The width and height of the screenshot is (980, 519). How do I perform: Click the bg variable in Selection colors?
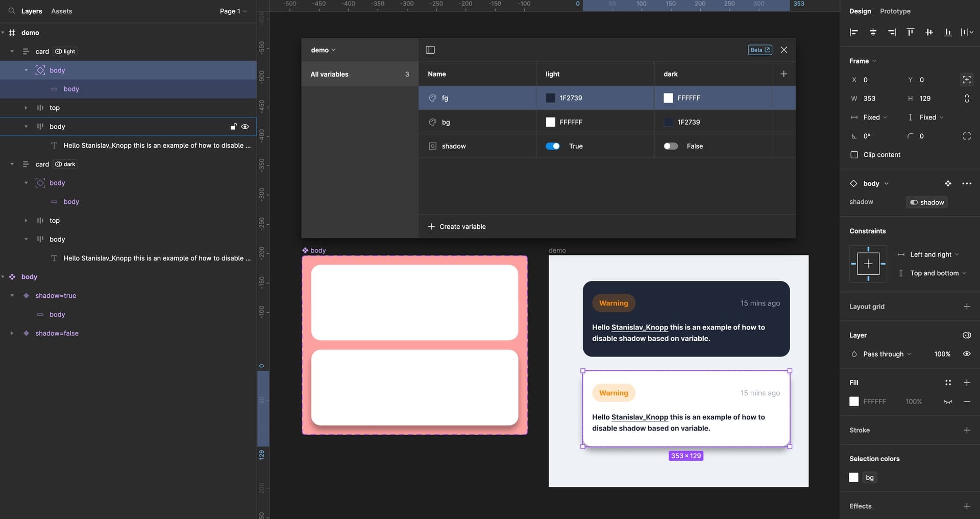[870, 478]
